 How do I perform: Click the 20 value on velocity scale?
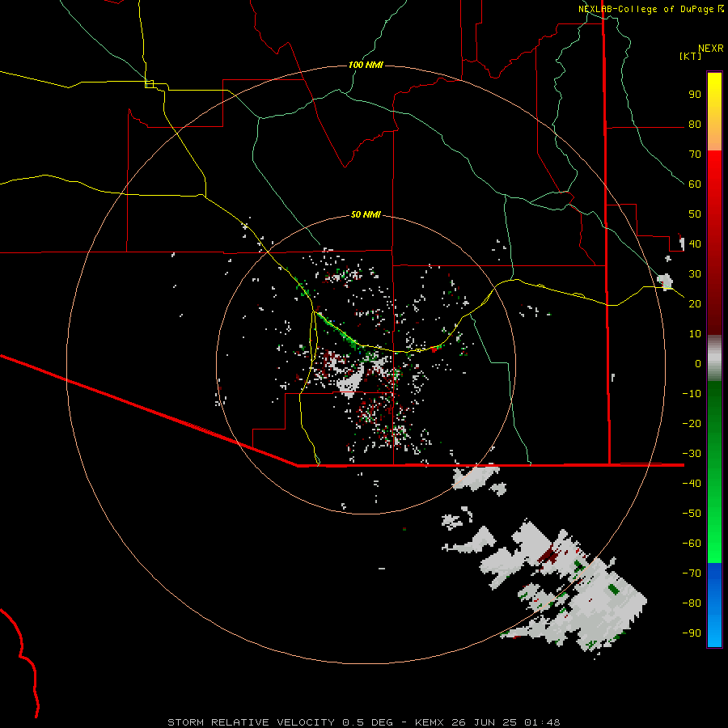click(x=695, y=304)
